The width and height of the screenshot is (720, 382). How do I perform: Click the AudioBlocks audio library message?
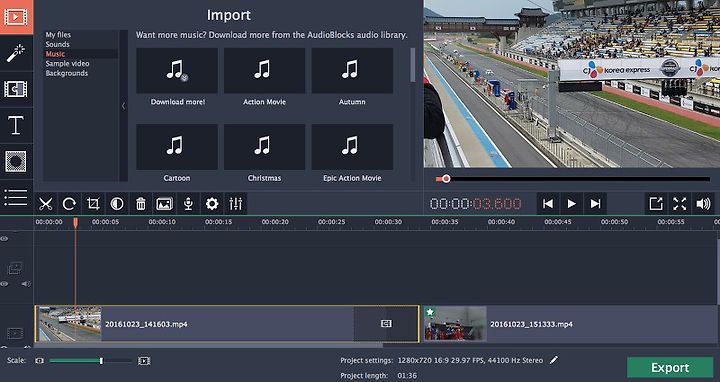click(x=271, y=35)
